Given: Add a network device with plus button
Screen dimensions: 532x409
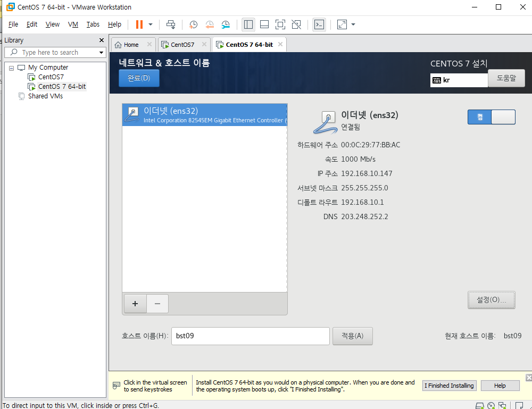Looking at the screenshot, I should (135, 304).
